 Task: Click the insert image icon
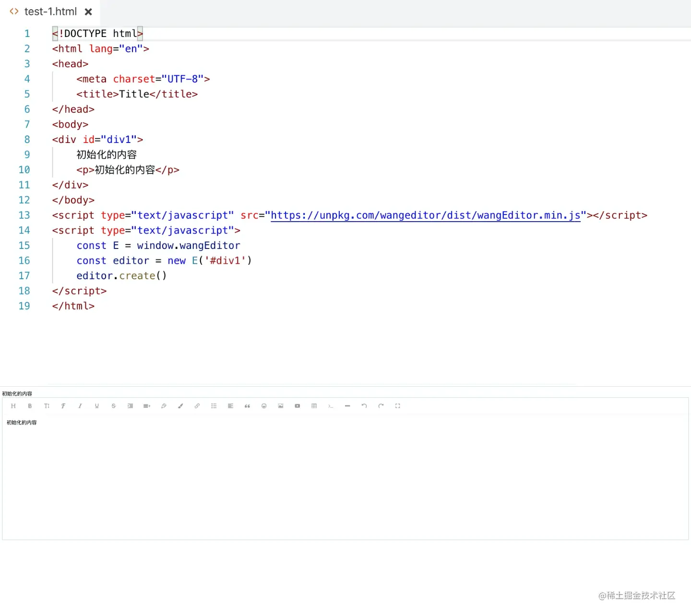click(x=281, y=406)
